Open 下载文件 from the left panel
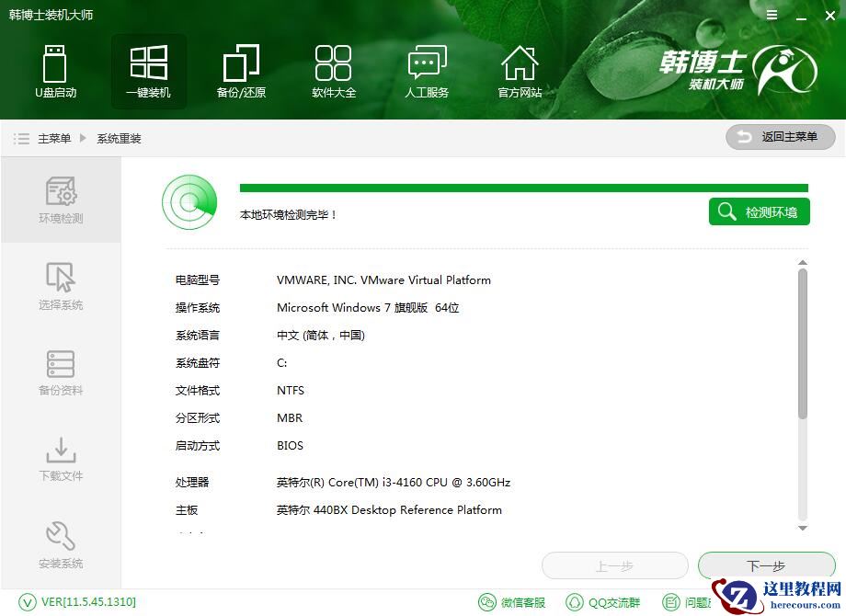 pos(60,459)
